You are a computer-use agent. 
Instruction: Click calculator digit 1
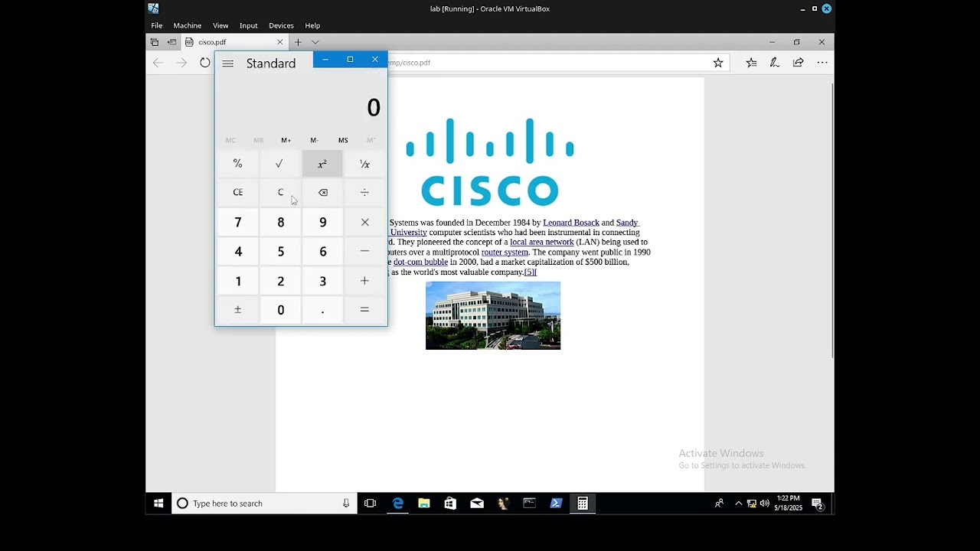click(238, 281)
